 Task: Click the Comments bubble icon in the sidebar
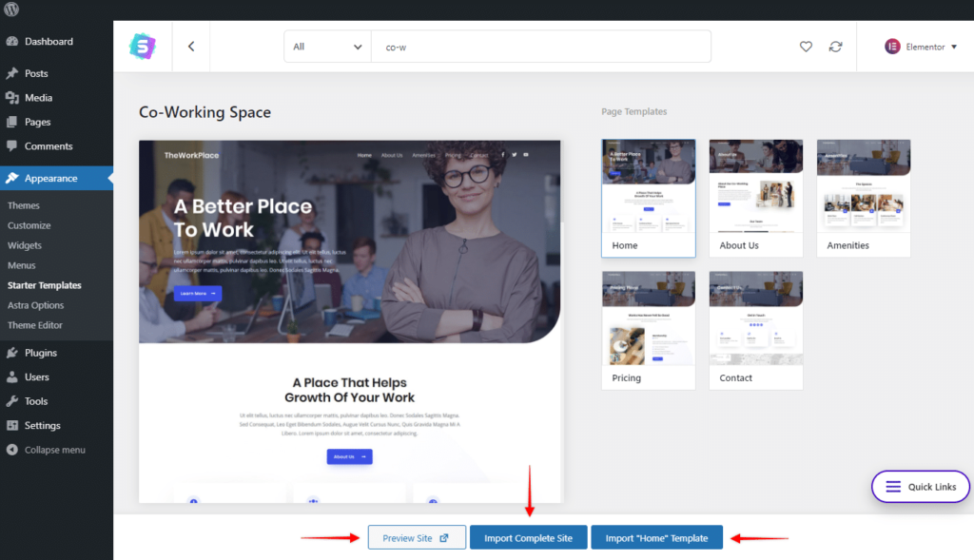click(x=12, y=145)
